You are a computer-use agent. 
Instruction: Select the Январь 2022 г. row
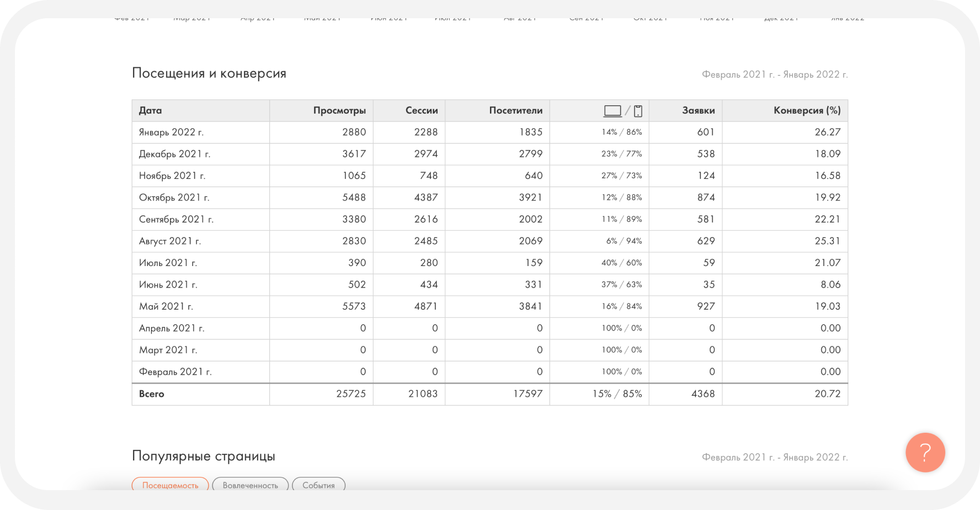(x=171, y=132)
